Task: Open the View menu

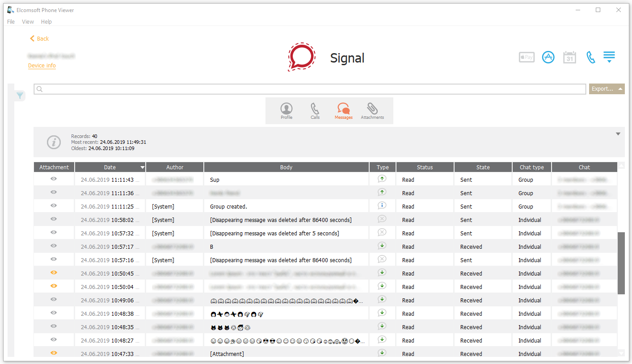Action: [28, 21]
